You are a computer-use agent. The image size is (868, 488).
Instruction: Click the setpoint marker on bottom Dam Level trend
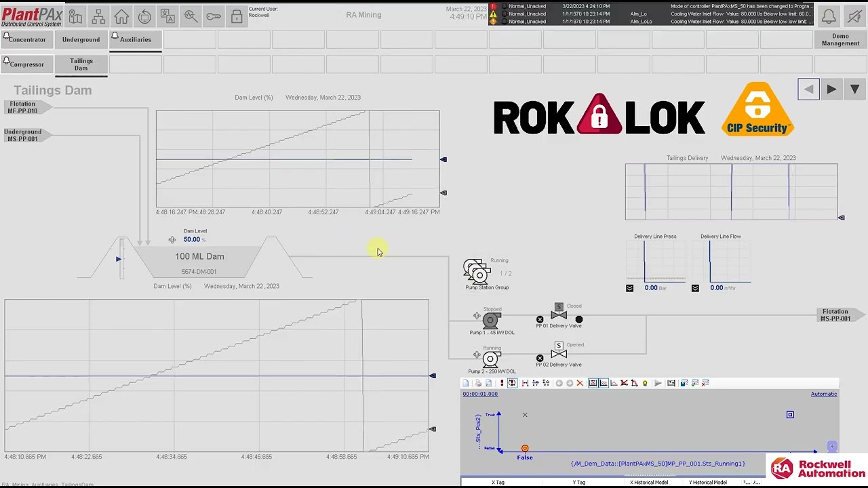tap(433, 375)
